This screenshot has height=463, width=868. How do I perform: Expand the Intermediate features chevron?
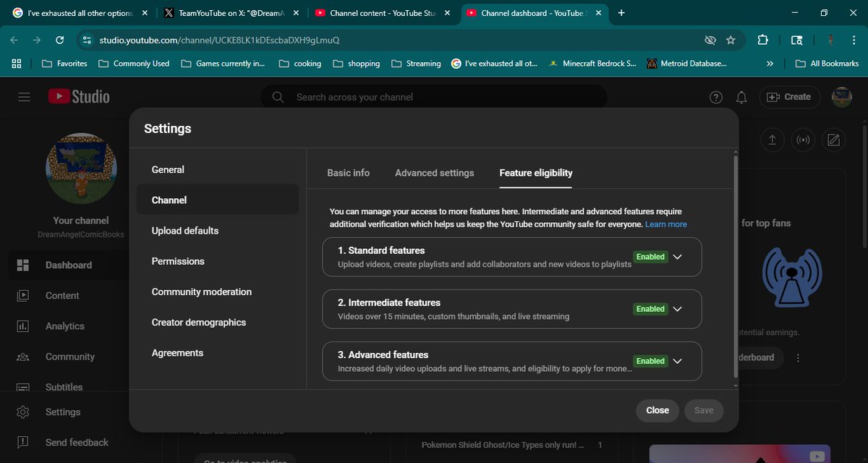(678, 309)
